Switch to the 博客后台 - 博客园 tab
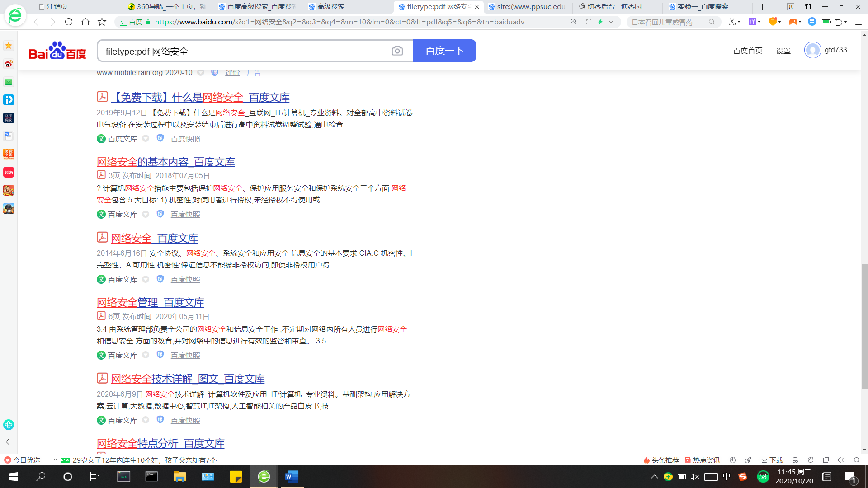This screenshot has width=868, height=488. (x=614, y=7)
